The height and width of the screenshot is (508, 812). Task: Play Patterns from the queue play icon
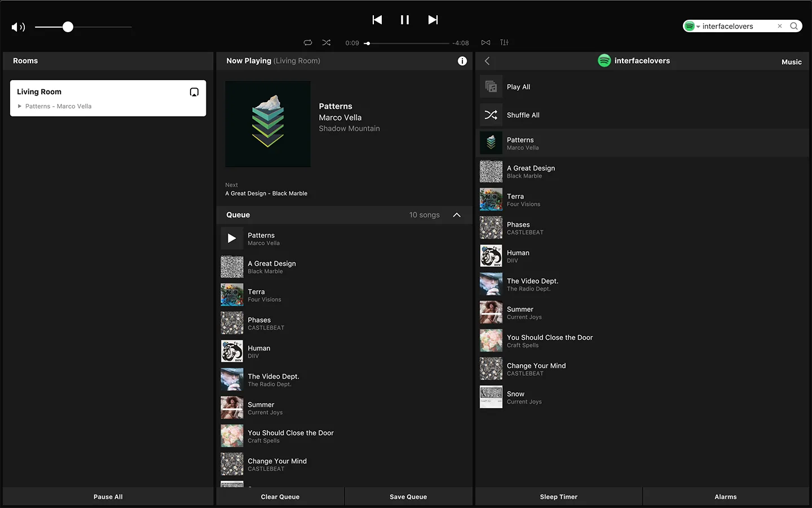(232, 238)
